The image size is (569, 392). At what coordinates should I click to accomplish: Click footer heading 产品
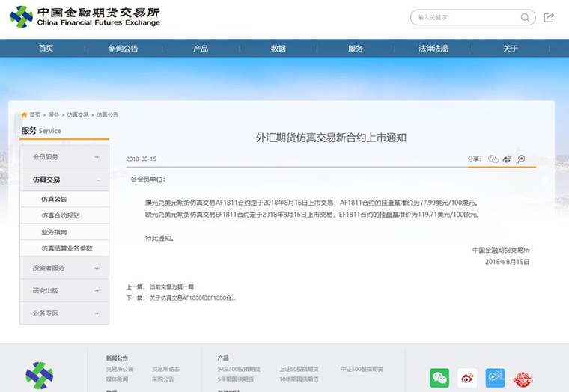[x=223, y=358]
